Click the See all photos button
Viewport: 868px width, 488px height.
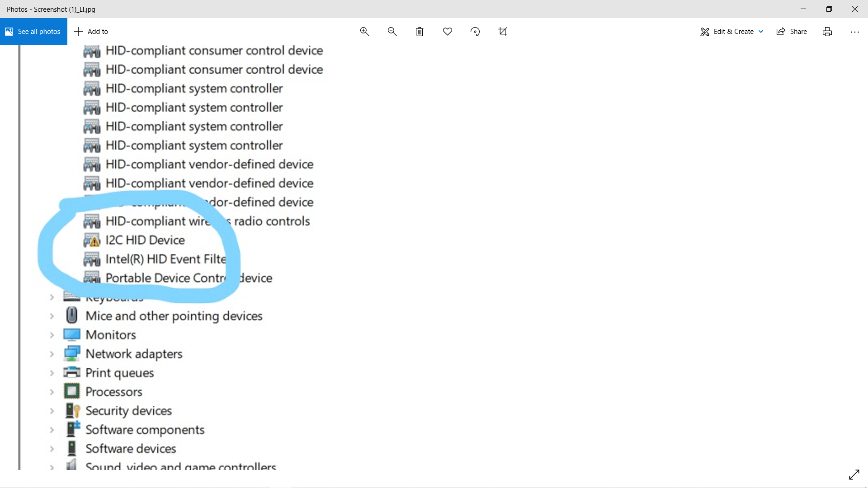pos(33,32)
